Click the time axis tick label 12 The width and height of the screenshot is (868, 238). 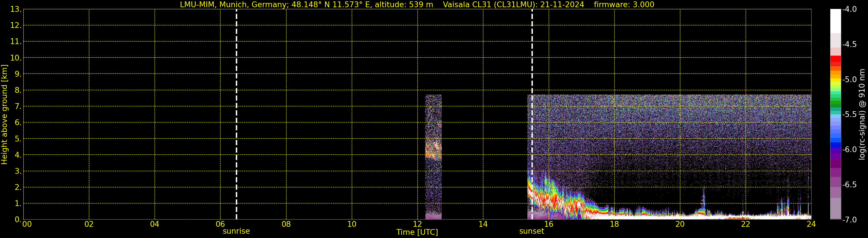pos(417,224)
